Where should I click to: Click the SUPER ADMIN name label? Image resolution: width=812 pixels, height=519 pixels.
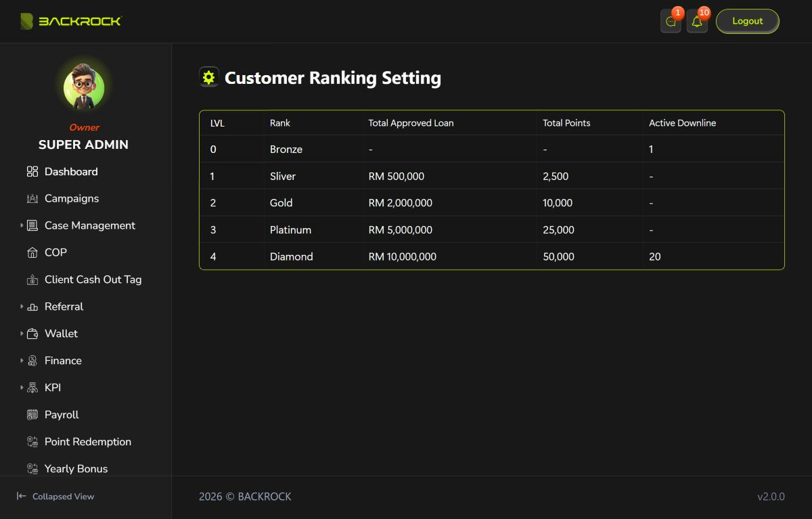(x=83, y=145)
